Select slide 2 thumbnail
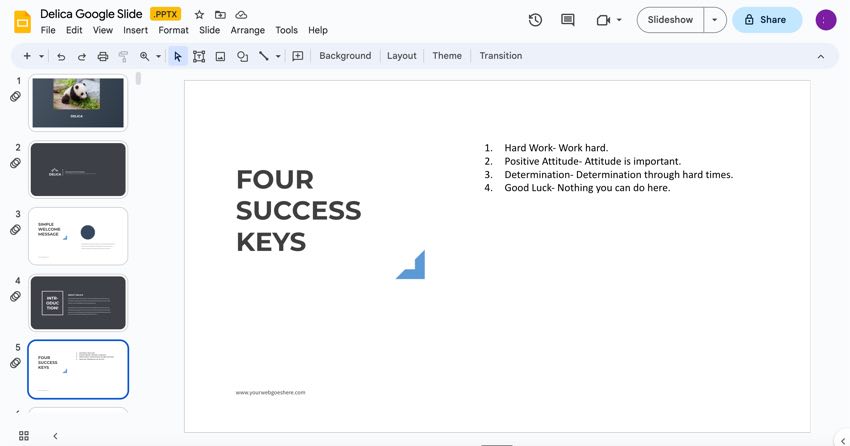Screen dimensions: 850x446 [x=78, y=170]
